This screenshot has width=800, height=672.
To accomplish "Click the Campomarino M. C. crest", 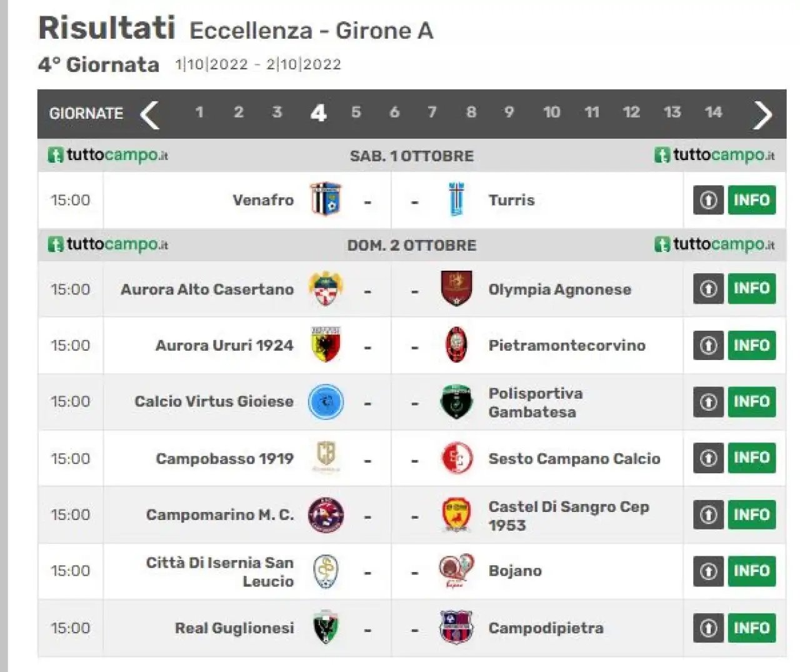I will coord(326,514).
